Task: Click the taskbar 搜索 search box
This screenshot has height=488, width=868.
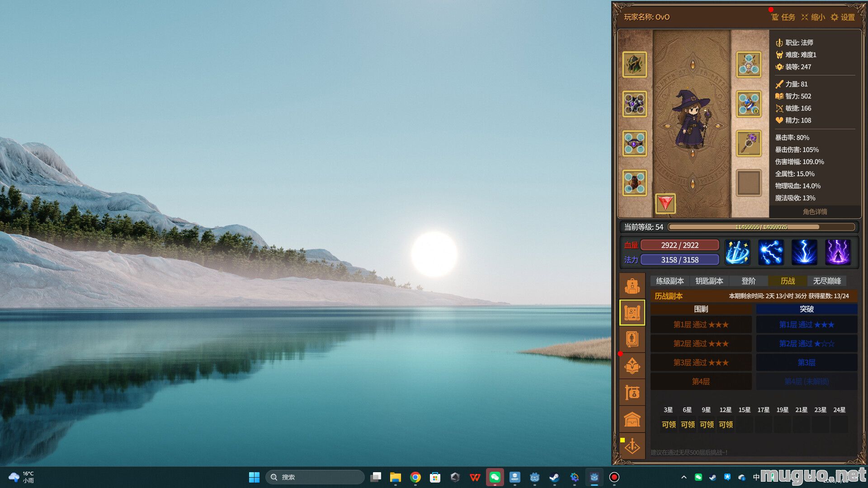Action: tap(315, 477)
